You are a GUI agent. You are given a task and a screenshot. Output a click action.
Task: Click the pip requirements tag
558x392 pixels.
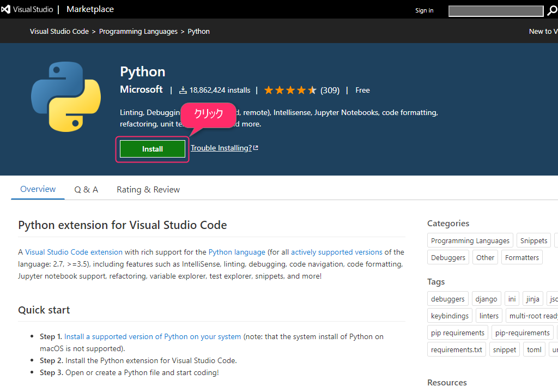point(458,333)
